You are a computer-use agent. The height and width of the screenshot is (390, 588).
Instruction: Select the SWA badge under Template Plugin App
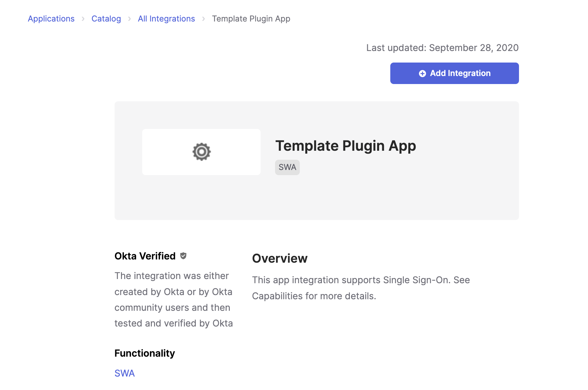pos(287,167)
